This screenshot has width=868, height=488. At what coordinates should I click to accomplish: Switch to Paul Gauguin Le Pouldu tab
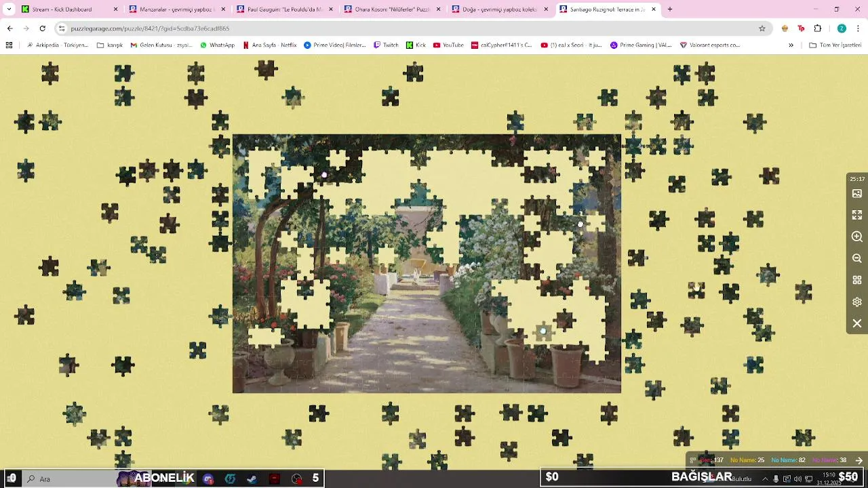tap(283, 9)
